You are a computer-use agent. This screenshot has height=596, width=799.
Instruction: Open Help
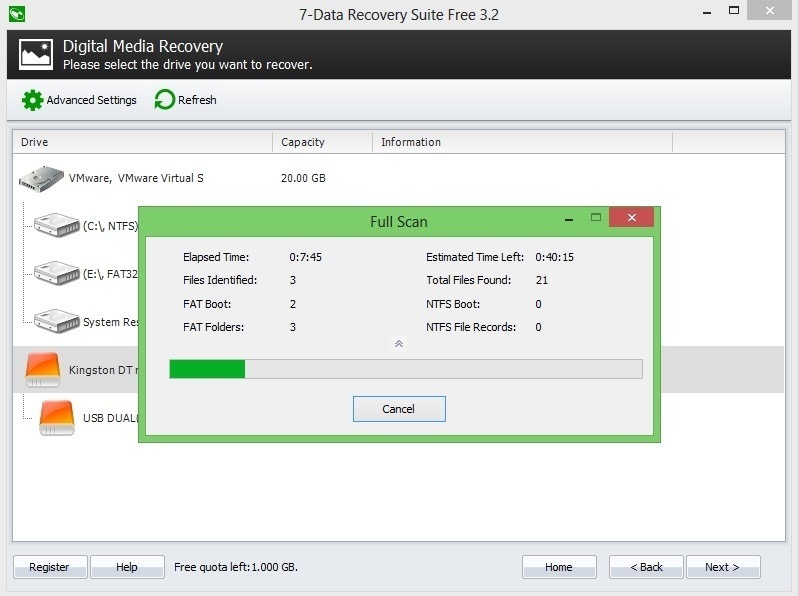[x=127, y=567]
